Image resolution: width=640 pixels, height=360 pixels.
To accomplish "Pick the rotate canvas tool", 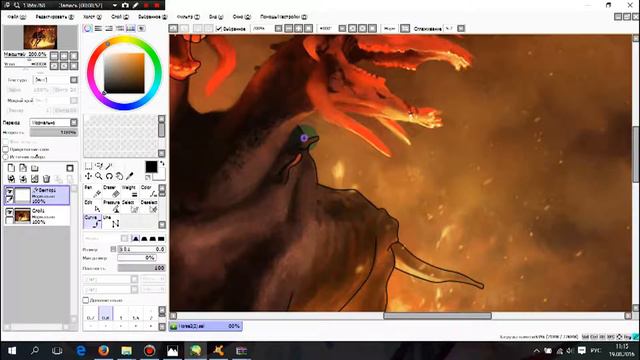I will [x=109, y=176].
